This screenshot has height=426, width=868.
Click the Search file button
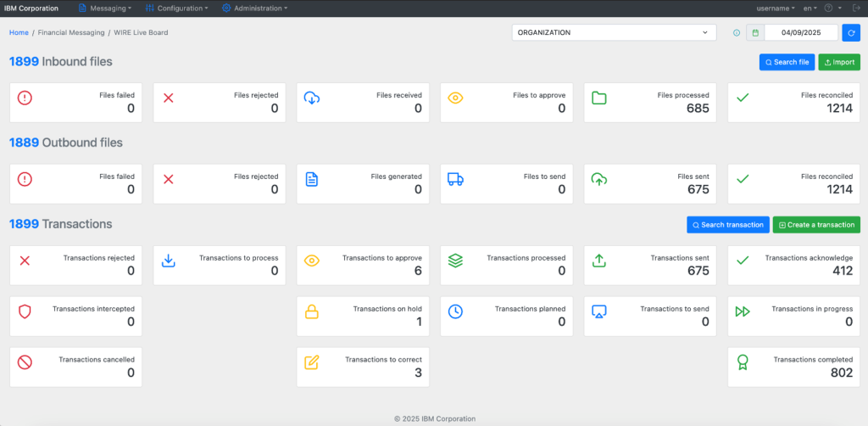(787, 63)
